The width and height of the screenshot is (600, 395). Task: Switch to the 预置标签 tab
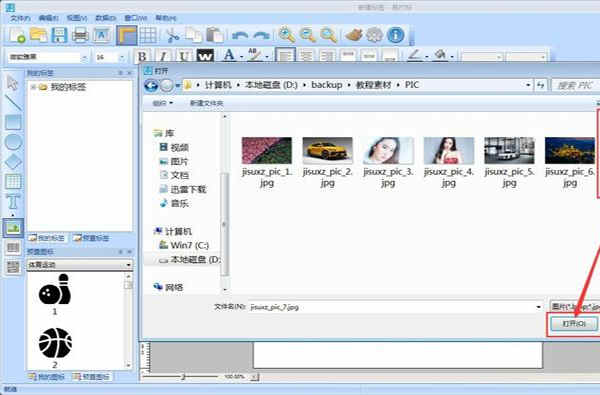pyautogui.click(x=91, y=238)
